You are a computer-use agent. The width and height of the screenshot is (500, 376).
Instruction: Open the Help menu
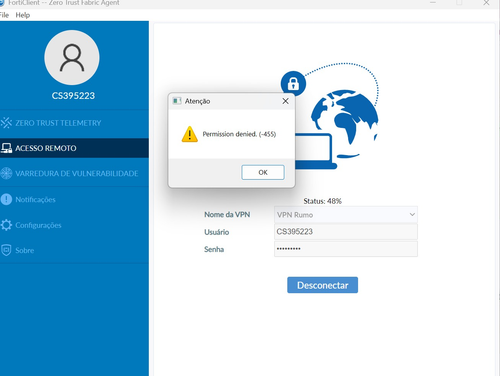coord(23,15)
